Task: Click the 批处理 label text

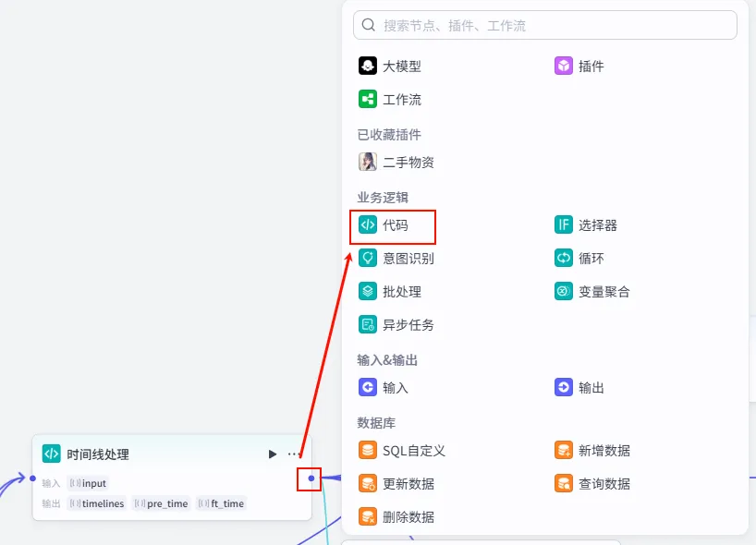Action: 402,292
